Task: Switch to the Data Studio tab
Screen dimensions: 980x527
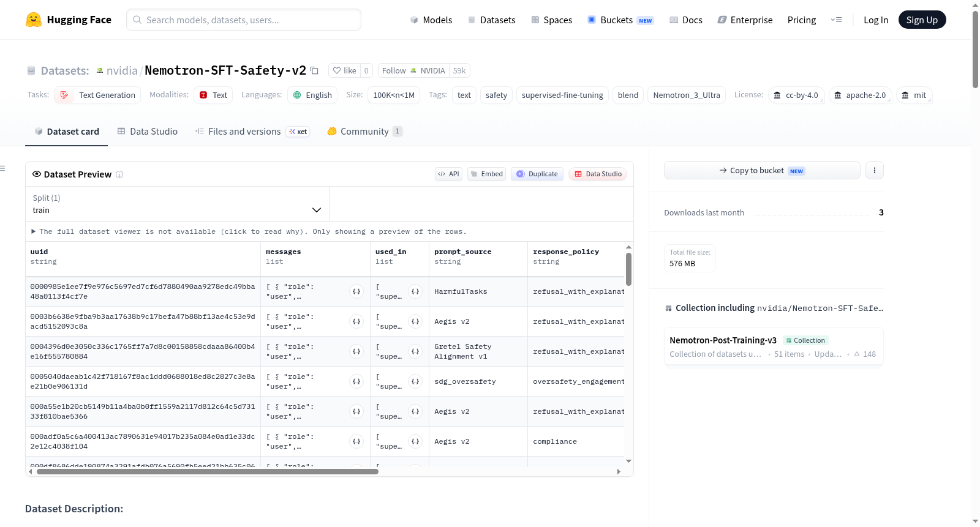Action: click(x=148, y=131)
